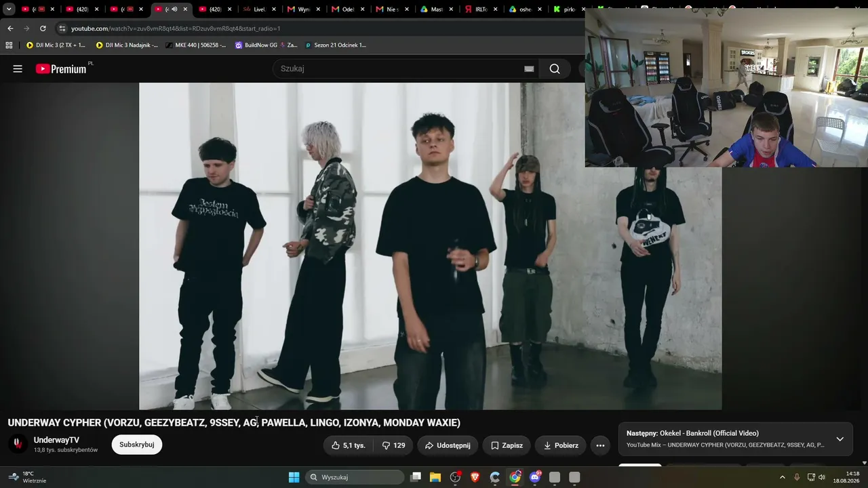
Task: Reload the current page
Action: 43,28
